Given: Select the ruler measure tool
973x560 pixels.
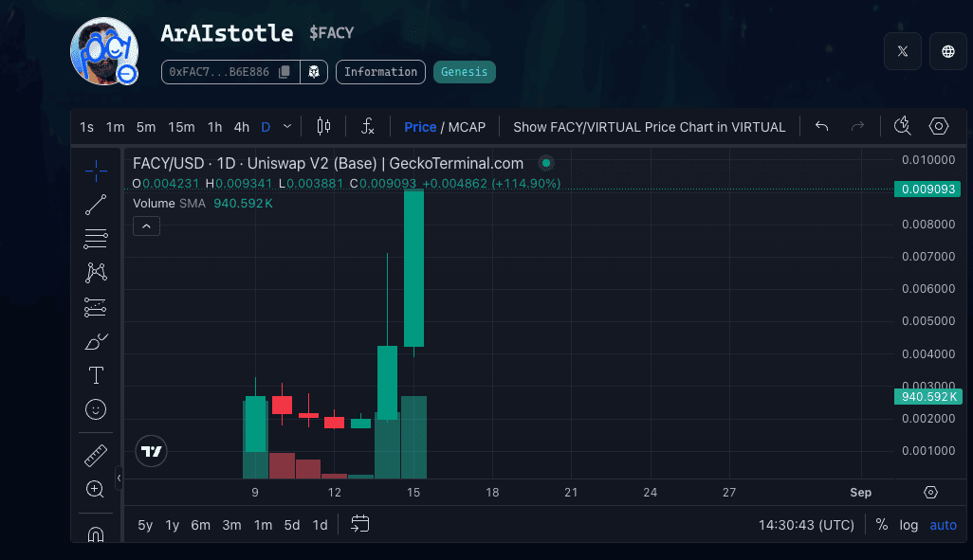Looking at the screenshot, I should 96,456.
